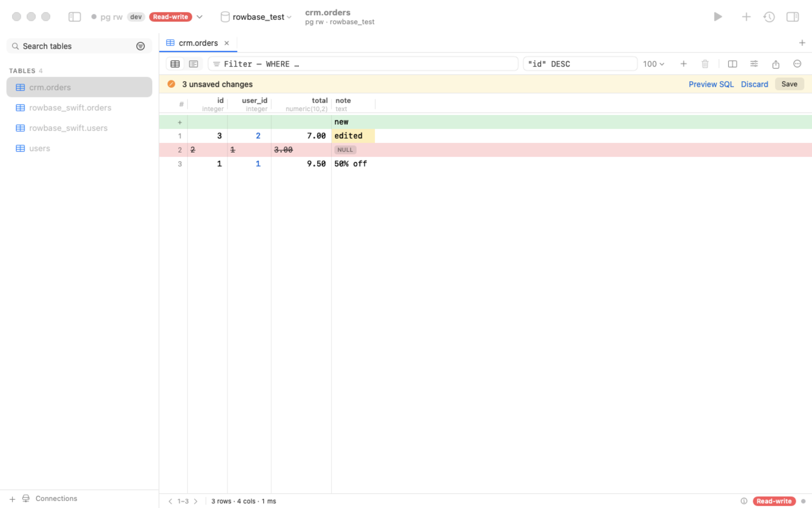Click Read-write badge in status bar
This screenshot has height=508, width=812.
(x=774, y=501)
